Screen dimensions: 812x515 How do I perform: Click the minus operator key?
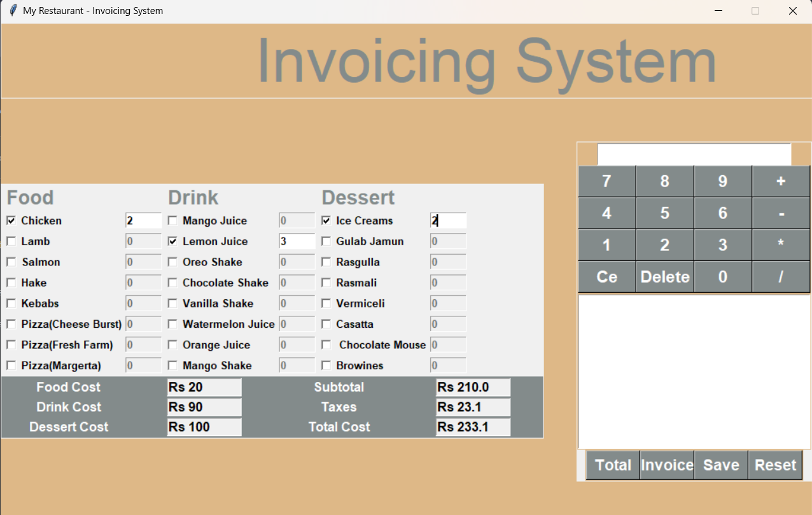[x=781, y=213]
